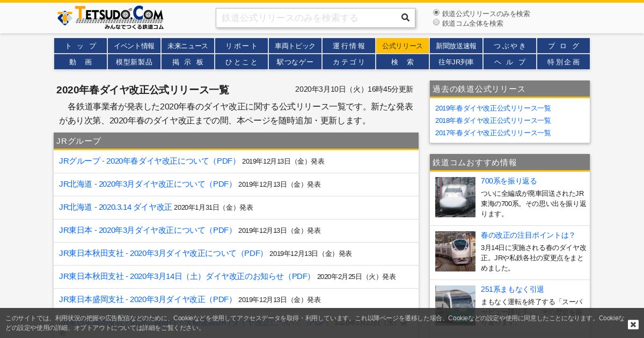Click the 700系 shinkansen thumbnail

455,197
